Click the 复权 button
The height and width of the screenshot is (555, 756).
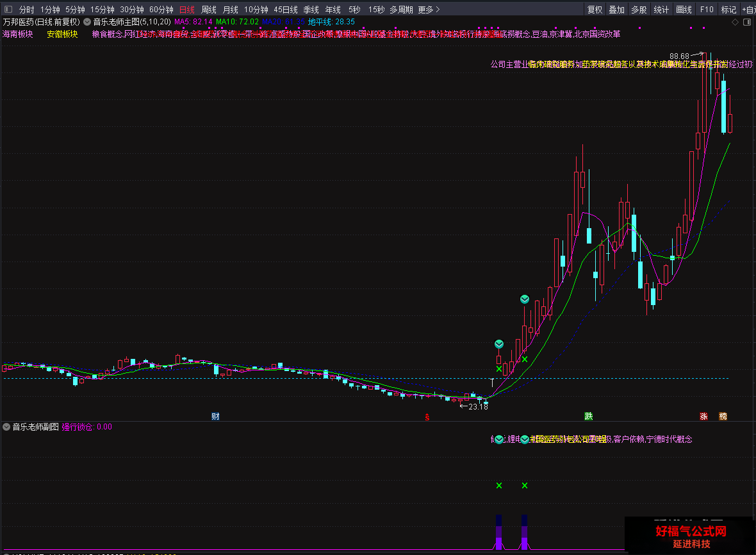point(595,10)
